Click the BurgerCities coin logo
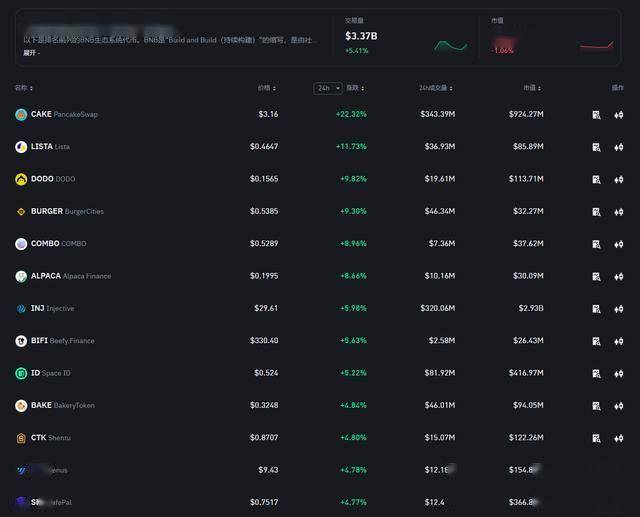 pyautogui.click(x=21, y=211)
